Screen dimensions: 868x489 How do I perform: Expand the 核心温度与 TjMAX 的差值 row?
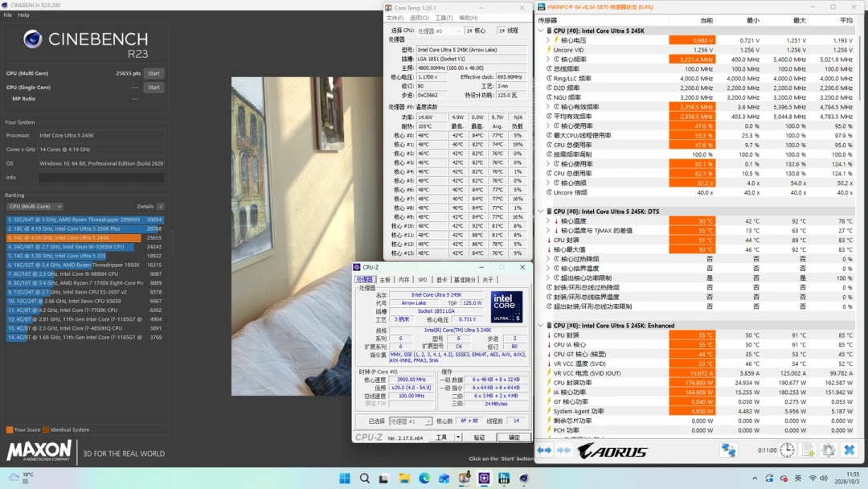[548, 230]
